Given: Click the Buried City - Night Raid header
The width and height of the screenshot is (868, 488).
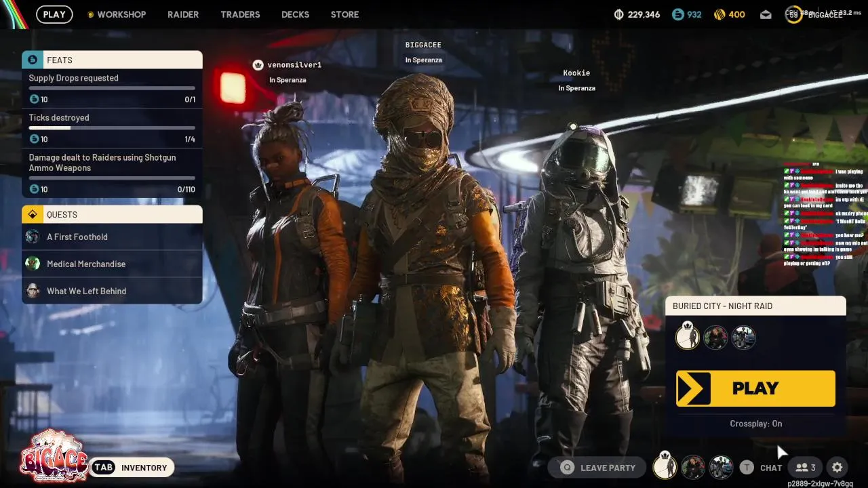Looking at the screenshot, I should pos(755,306).
